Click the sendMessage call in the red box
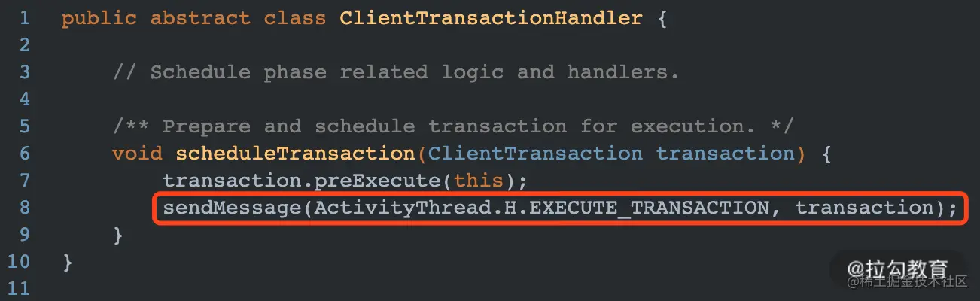 click(x=232, y=208)
